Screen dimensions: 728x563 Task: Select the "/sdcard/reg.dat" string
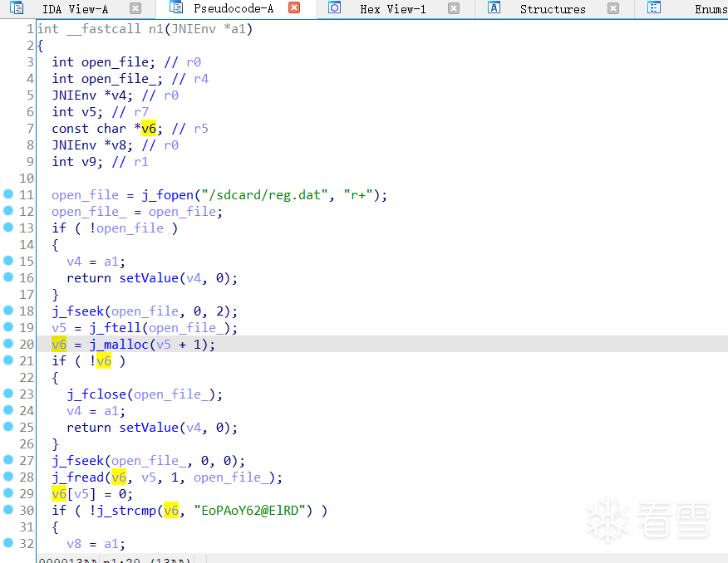click(264, 195)
